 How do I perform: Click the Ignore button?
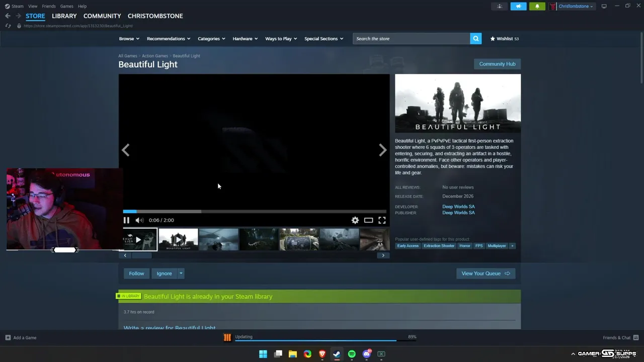click(164, 274)
